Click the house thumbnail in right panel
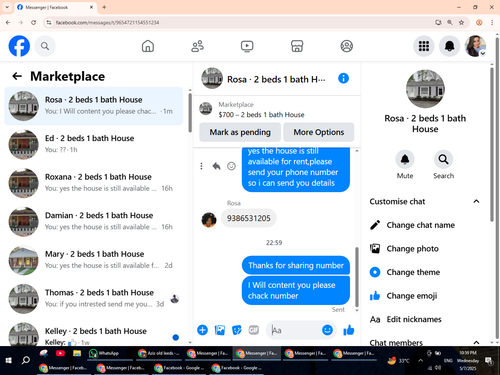 tap(425, 89)
